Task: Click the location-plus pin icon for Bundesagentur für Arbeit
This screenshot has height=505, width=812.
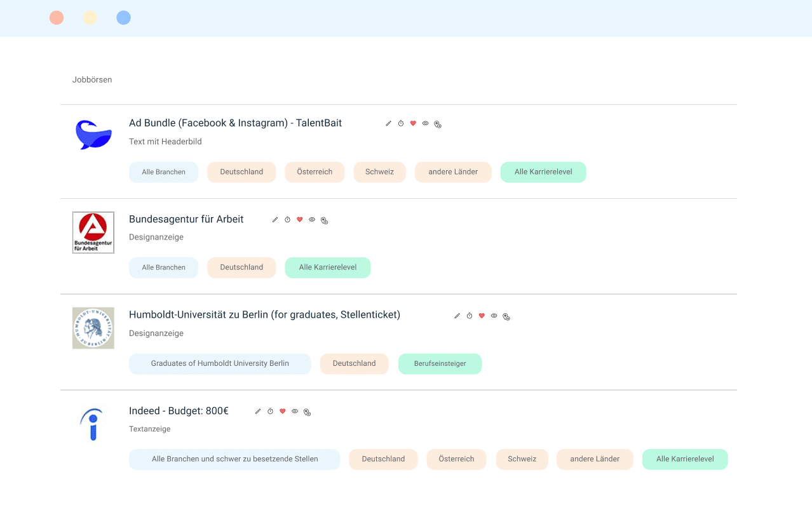Action: click(x=324, y=220)
